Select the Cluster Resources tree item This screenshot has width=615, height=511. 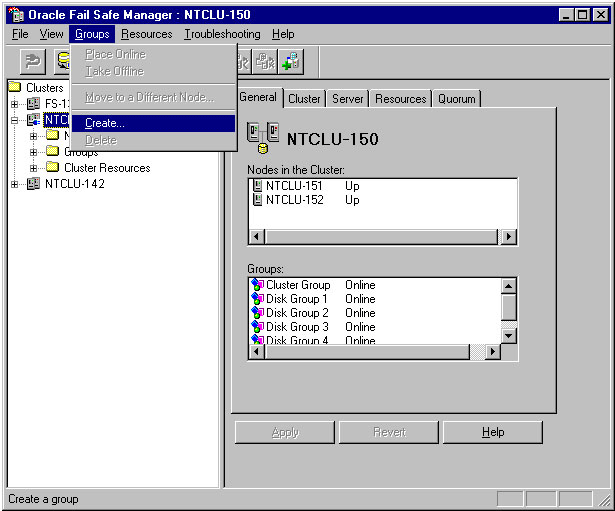pyautogui.click(x=107, y=168)
